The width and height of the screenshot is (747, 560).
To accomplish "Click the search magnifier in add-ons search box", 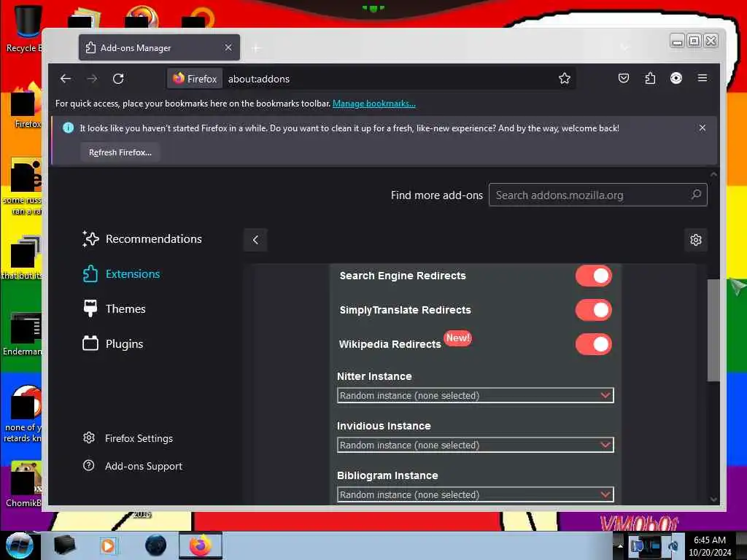I will pyautogui.click(x=696, y=194).
